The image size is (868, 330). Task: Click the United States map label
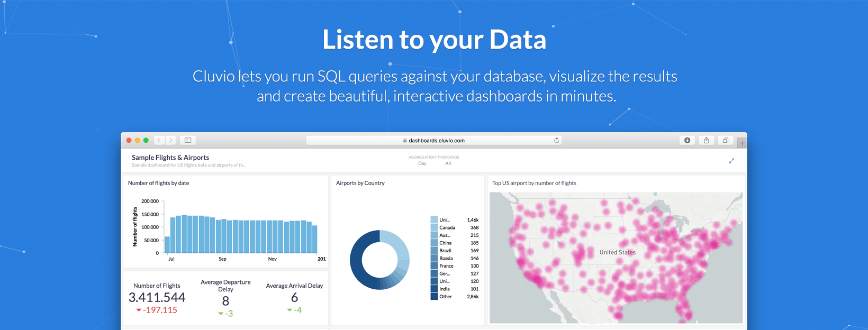[x=618, y=252]
